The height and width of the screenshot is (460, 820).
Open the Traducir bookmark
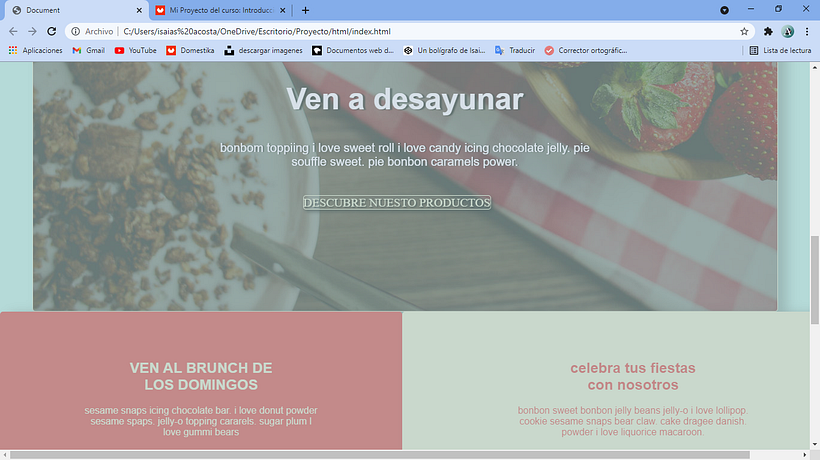point(515,51)
